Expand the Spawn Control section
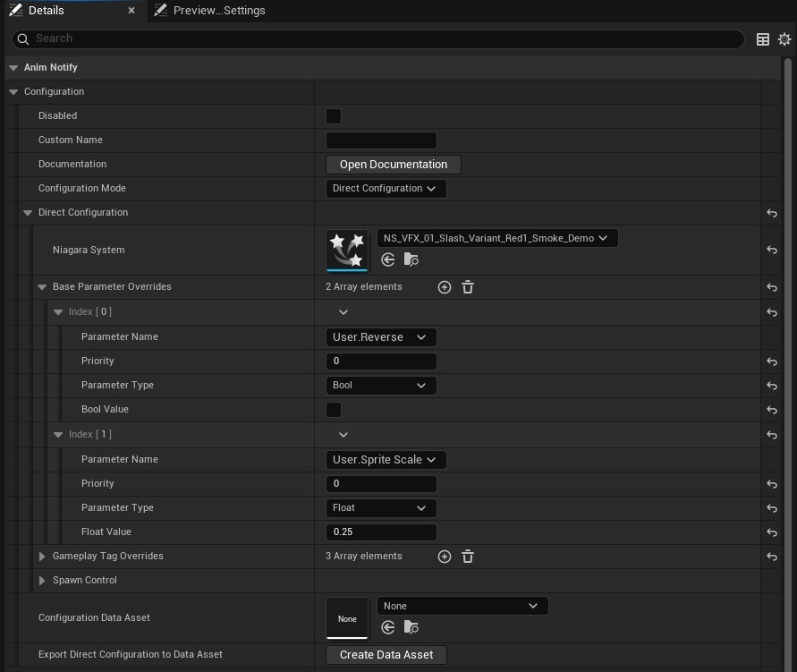The height and width of the screenshot is (672, 797). [x=42, y=581]
